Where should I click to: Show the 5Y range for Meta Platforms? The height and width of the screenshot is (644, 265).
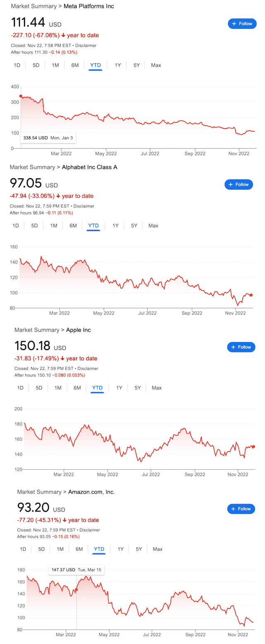coord(137,65)
